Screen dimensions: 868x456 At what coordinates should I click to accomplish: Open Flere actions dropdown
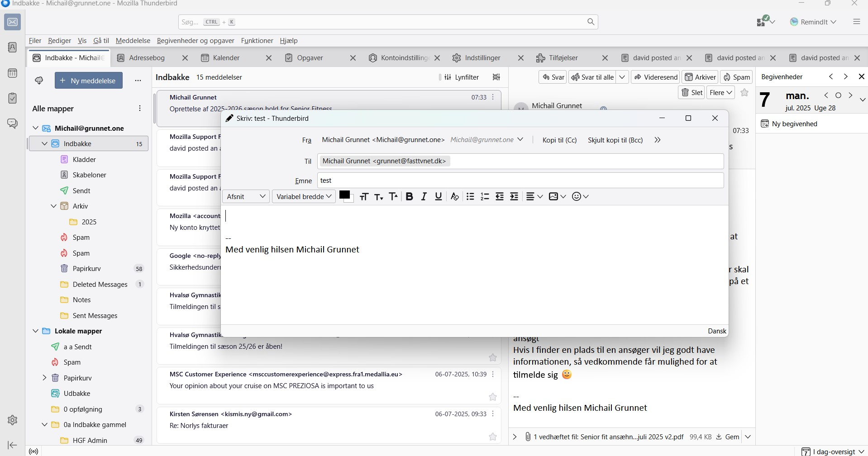click(720, 93)
